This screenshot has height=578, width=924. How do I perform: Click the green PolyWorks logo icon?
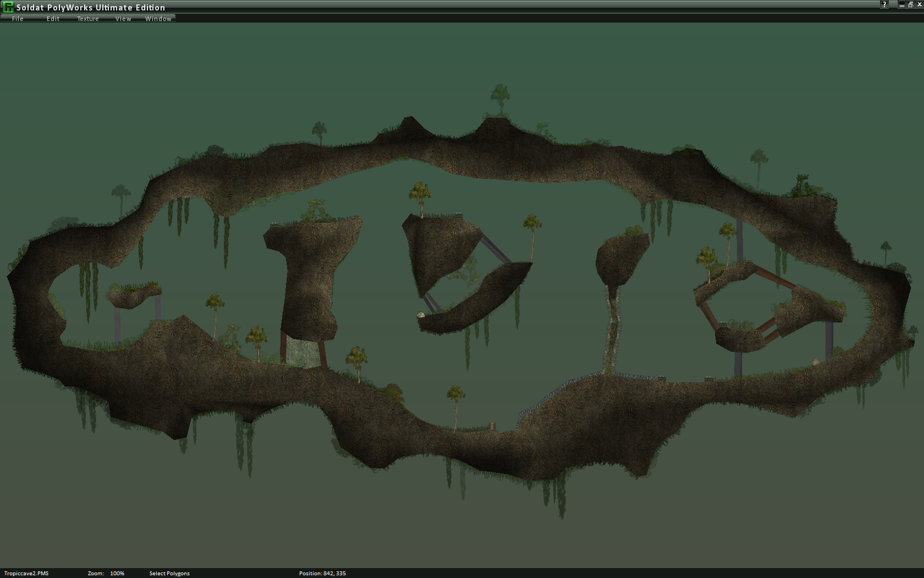(x=8, y=7)
